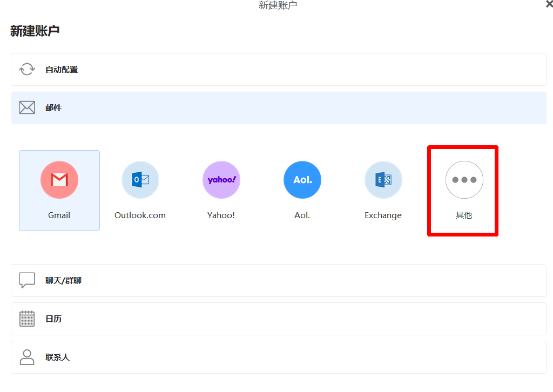Viewport: 553px width, 392px height.
Task: Click the Outlook.com label text
Action: (140, 215)
